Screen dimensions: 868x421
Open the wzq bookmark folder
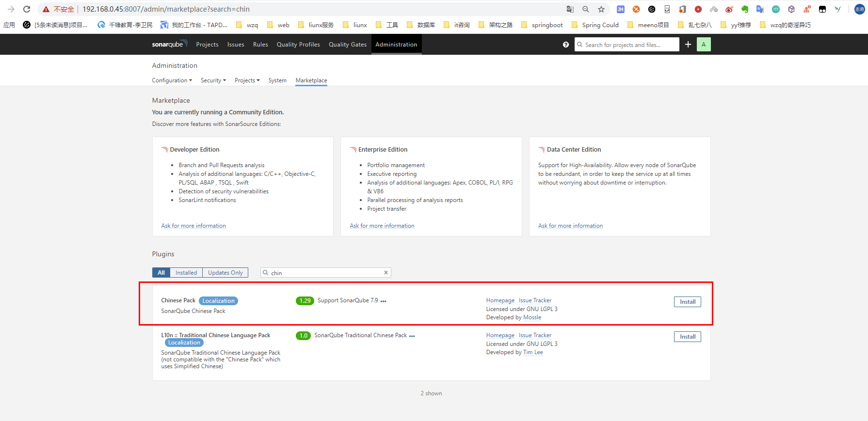[x=247, y=25]
